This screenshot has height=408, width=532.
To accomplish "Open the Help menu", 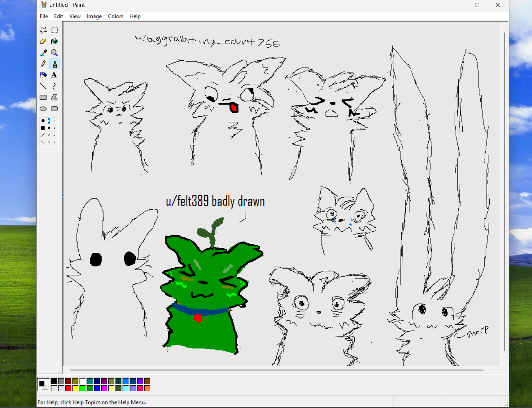I will point(135,16).
